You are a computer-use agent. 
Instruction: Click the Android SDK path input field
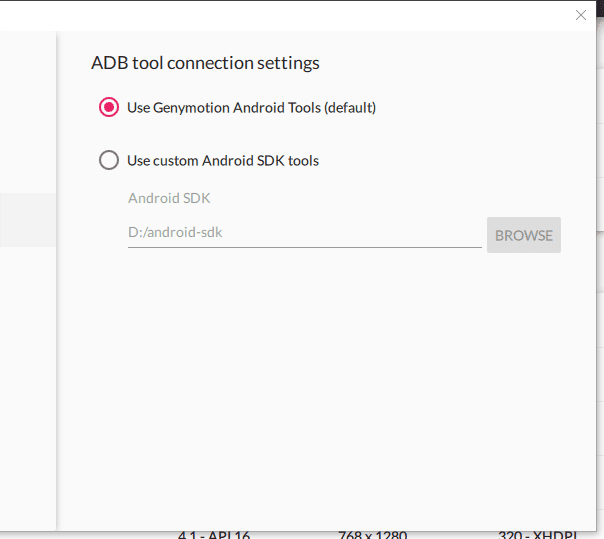304,233
